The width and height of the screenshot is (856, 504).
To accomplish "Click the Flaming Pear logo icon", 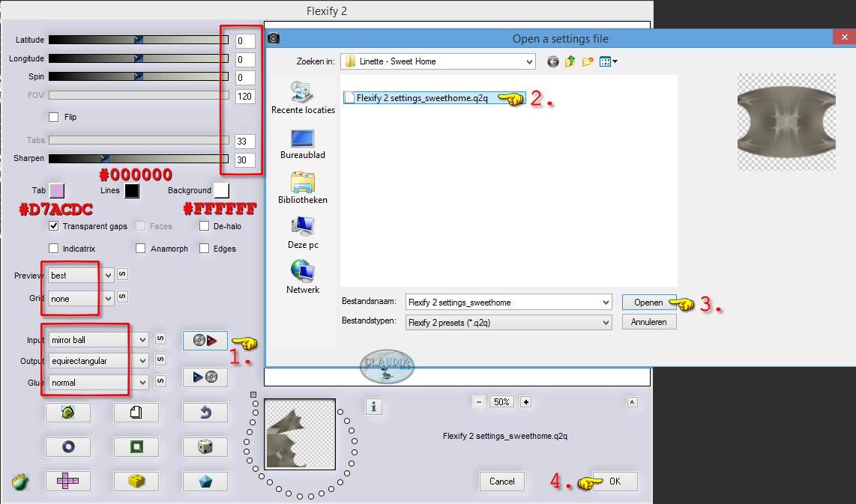I will 19,482.
